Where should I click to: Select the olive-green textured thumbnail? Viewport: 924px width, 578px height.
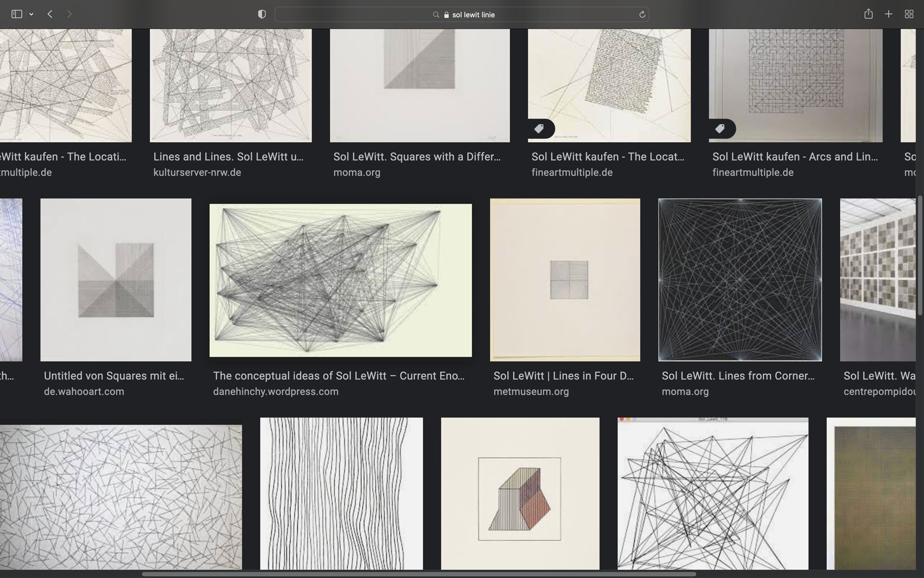coord(871,494)
